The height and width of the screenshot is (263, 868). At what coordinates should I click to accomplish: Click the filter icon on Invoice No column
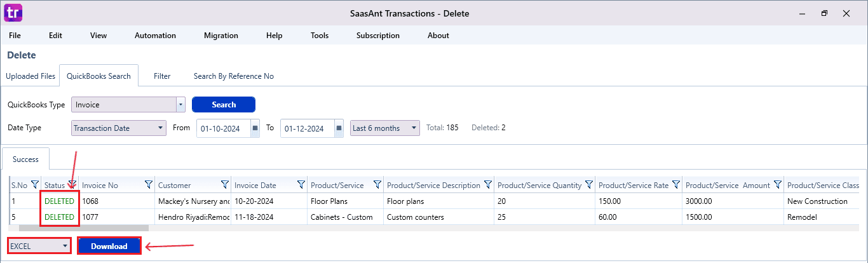tap(148, 185)
